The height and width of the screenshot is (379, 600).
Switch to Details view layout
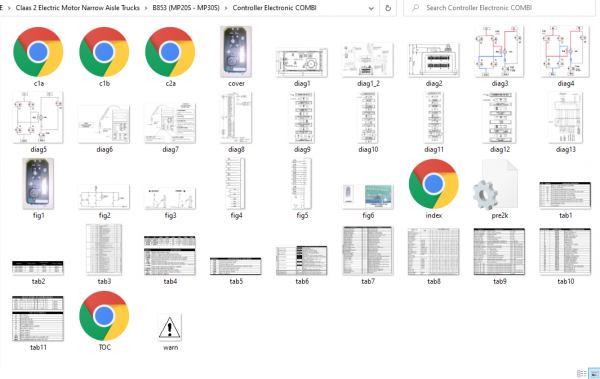(x=582, y=374)
